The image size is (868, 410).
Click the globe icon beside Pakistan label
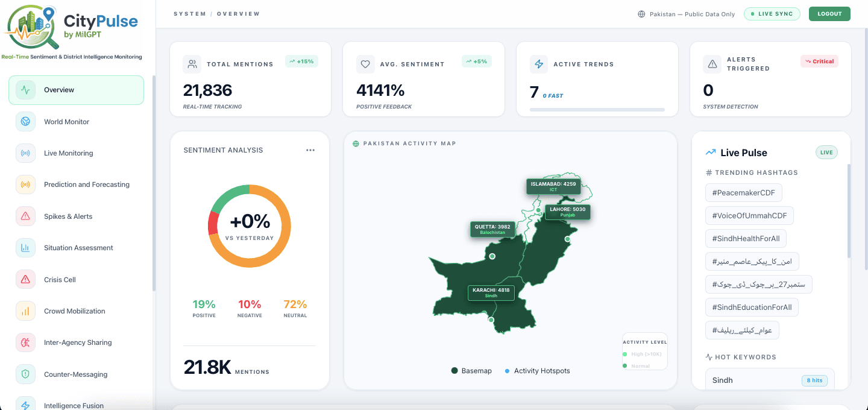641,14
